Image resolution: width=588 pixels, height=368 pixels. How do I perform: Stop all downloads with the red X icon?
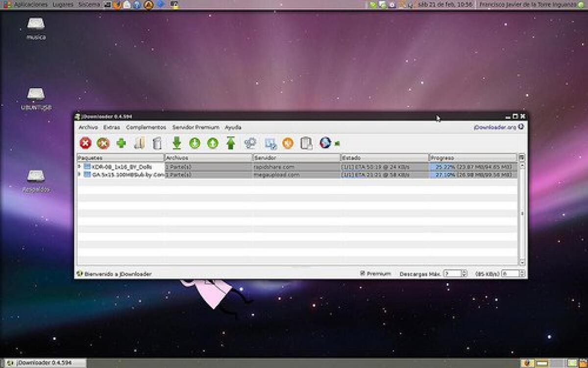(85, 143)
